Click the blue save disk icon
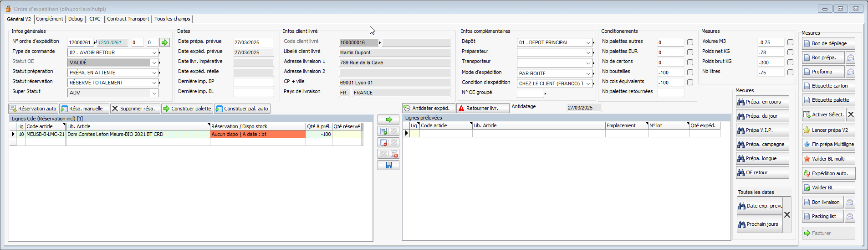This screenshot has height=250, width=868. tap(388, 165)
